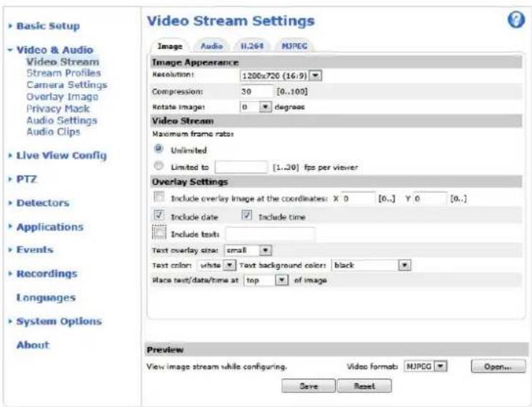Select Limited to frame rate radio button
The width and height of the screenshot is (532, 407).
(x=159, y=166)
